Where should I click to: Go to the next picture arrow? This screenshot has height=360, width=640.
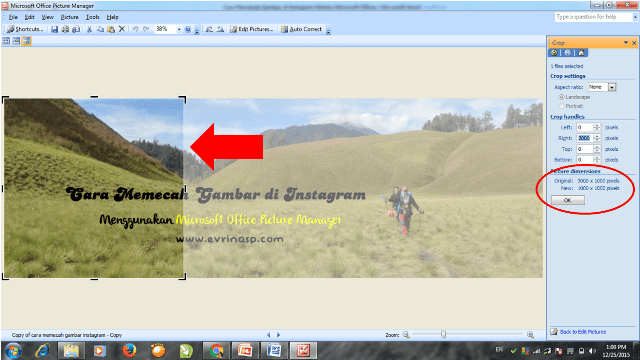pos(278,335)
